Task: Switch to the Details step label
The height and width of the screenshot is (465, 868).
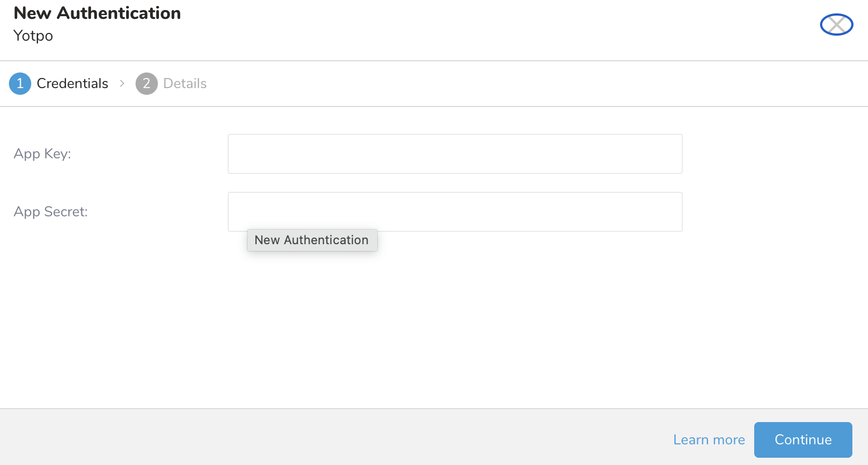Action: (x=185, y=84)
